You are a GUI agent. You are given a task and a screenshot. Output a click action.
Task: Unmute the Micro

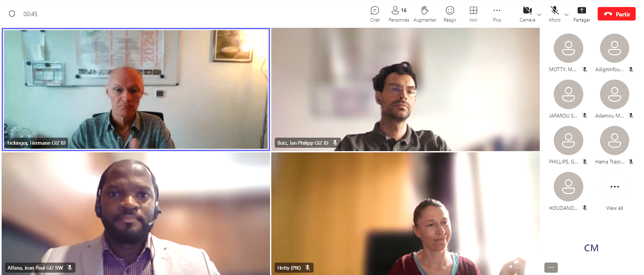click(554, 14)
